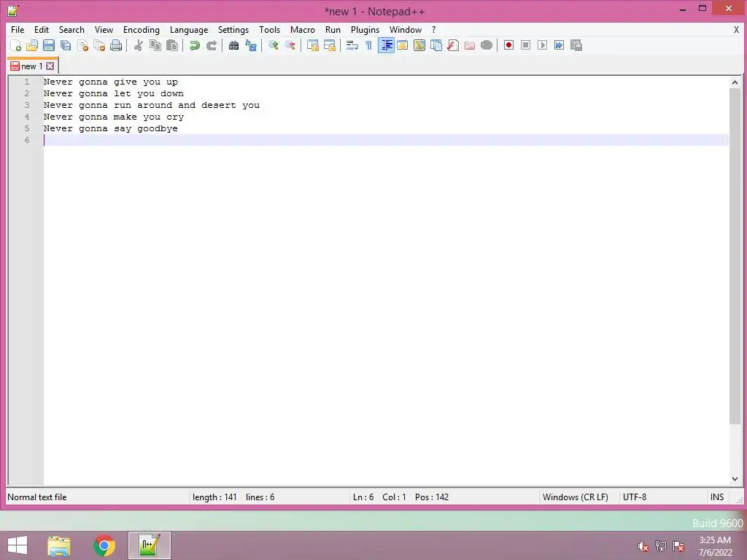Viewport: 747px width, 560px height.
Task: Click the Close document toolbar icon
Action: 83,45
